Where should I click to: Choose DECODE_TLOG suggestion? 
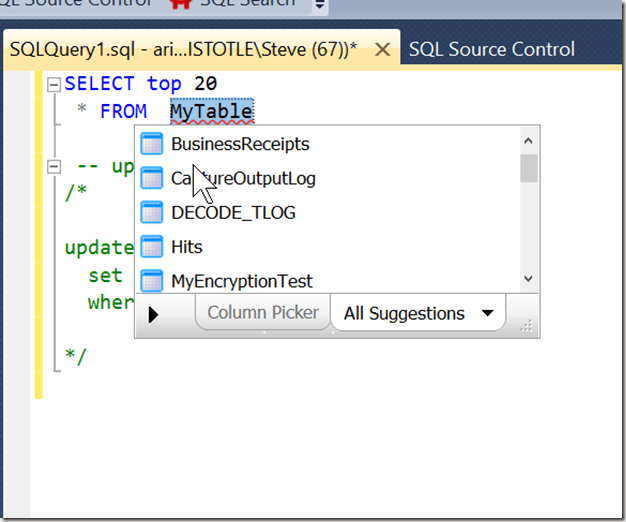coord(327,212)
